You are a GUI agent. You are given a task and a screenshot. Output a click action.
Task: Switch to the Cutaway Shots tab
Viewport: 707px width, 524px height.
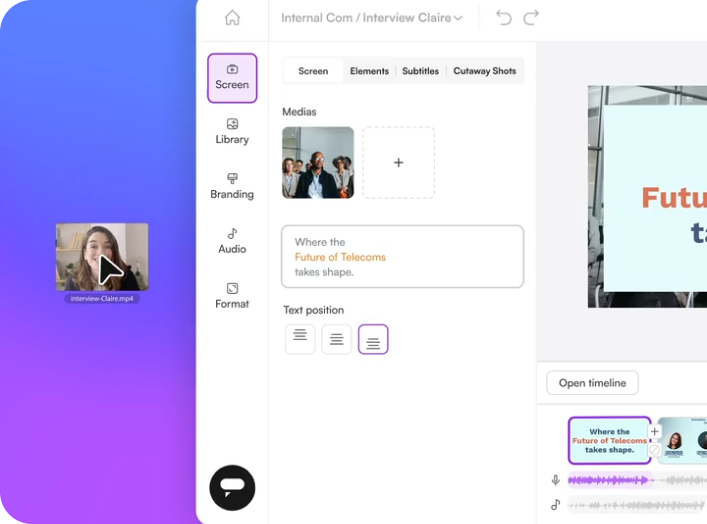coord(485,71)
